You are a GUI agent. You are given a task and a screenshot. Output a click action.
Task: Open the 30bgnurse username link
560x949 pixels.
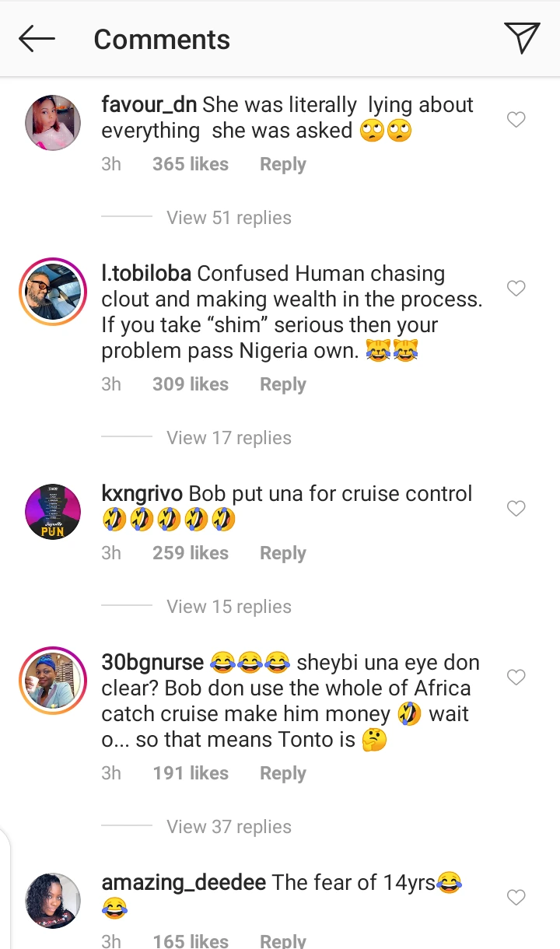point(152,663)
